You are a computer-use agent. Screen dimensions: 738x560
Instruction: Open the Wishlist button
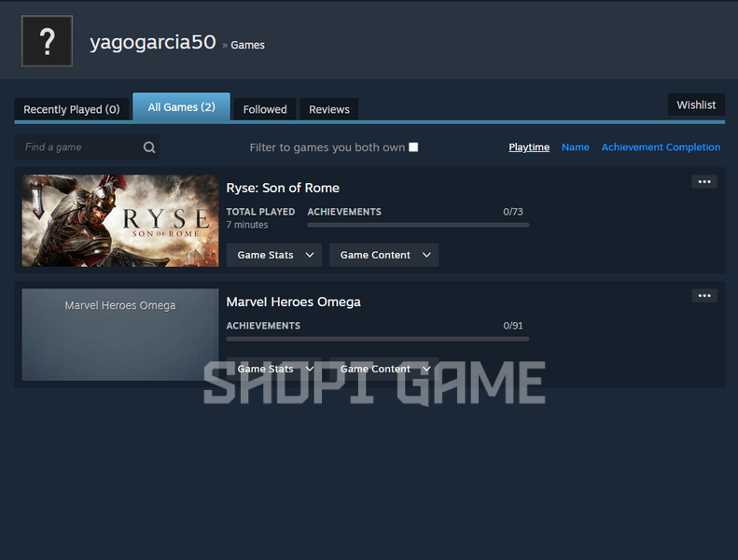tap(696, 105)
